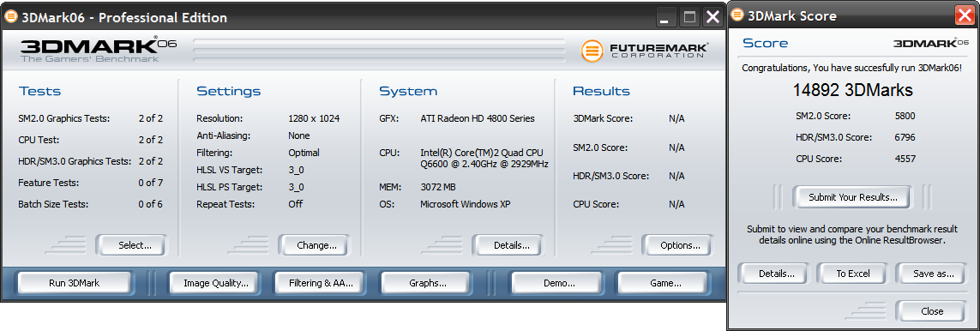This screenshot has height=331, width=980.
Task: Maximize the 3DMark06 main window
Action: click(x=689, y=17)
